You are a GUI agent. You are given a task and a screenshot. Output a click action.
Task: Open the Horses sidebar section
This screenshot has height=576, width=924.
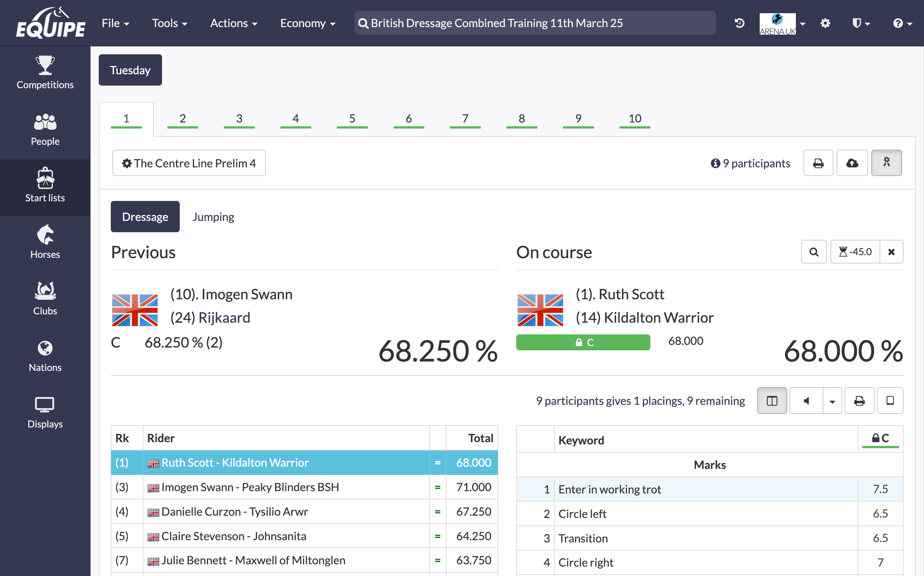45,242
